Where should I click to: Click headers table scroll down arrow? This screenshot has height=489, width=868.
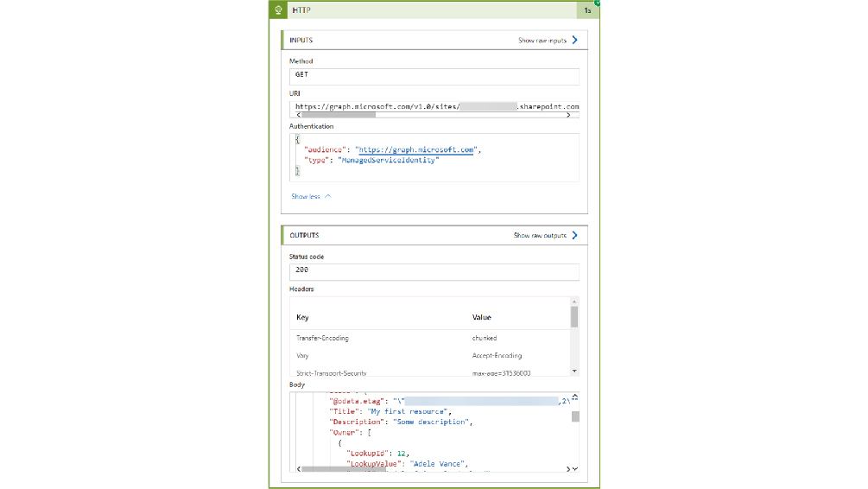[574, 372]
